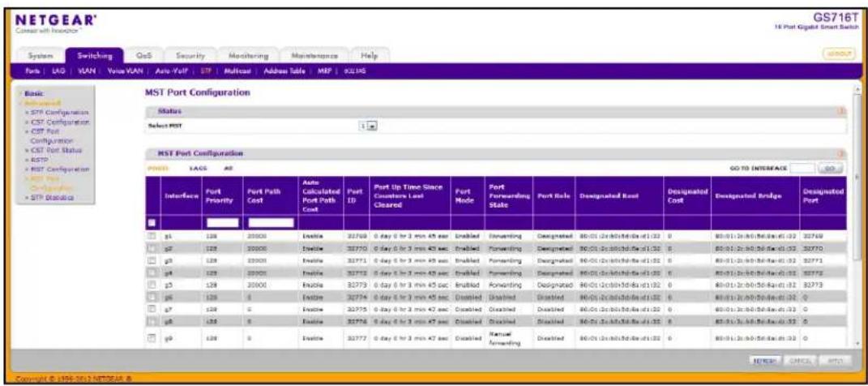
Task: Mark the g8 interface checkbox
Action: click(x=152, y=321)
